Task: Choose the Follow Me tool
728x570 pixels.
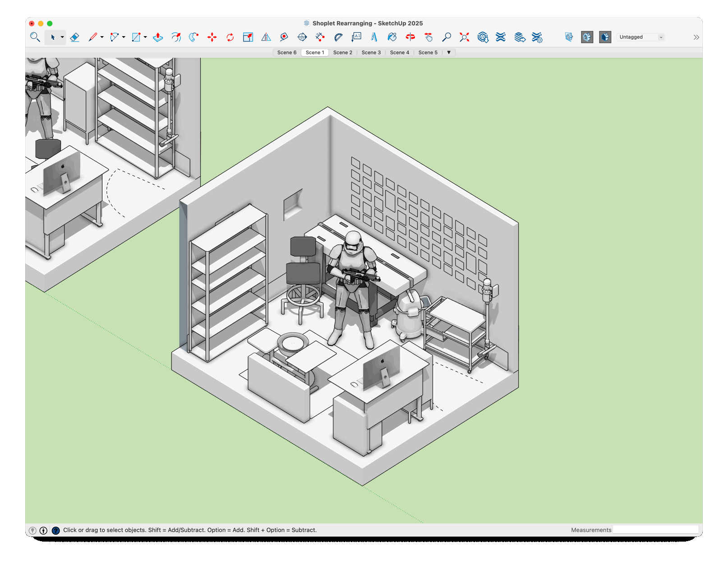Action: pyautogui.click(x=194, y=37)
